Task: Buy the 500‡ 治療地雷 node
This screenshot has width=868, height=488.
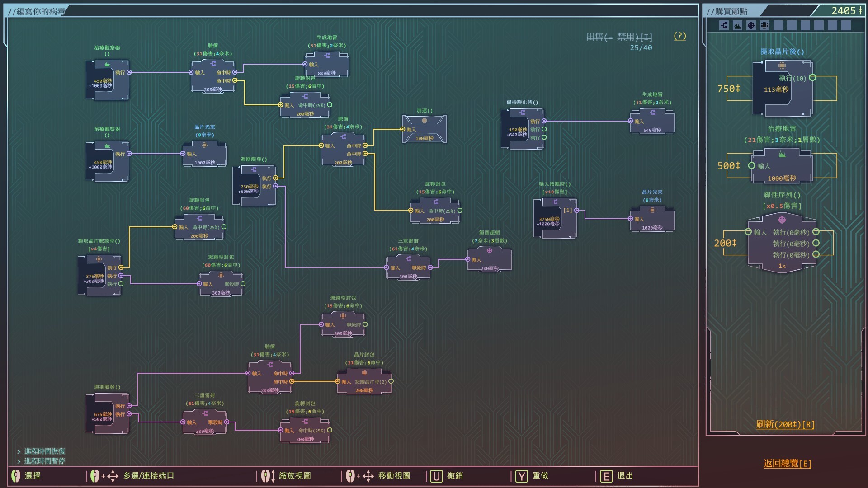Action: [782, 166]
